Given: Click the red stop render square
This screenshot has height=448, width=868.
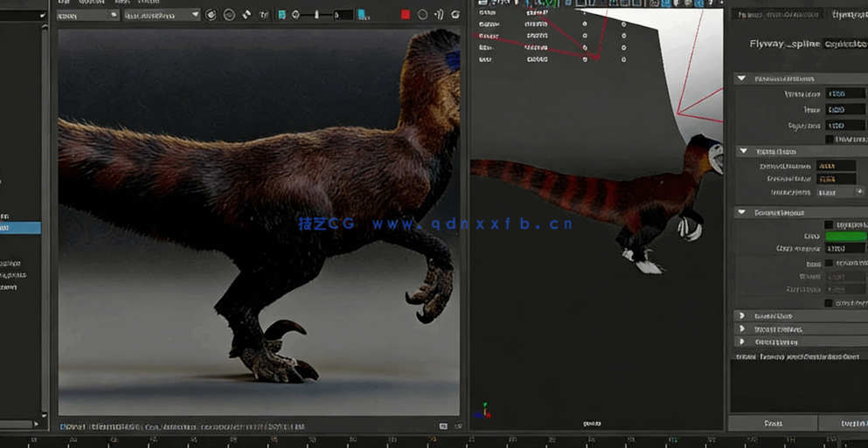Looking at the screenshot, I should [x=405, y=15].
